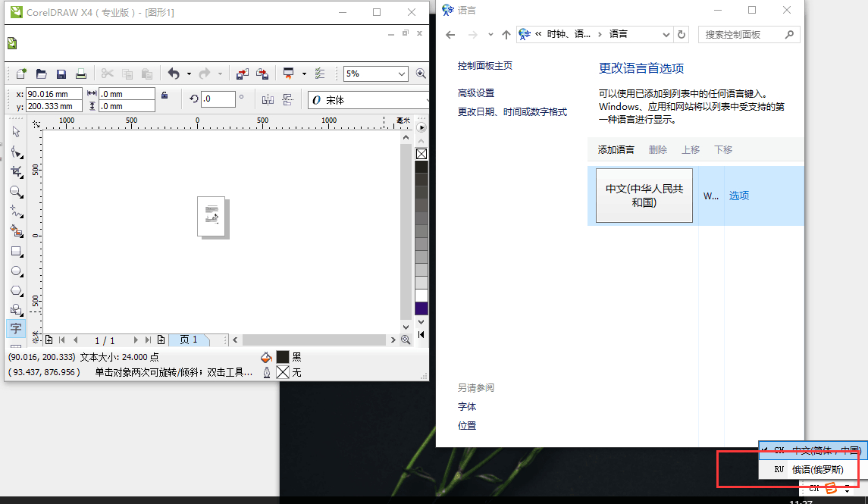The width and height of the screenshot is (868, 504).
Task: Click the x position field 90.016 mm
Action: pos(54,94)
